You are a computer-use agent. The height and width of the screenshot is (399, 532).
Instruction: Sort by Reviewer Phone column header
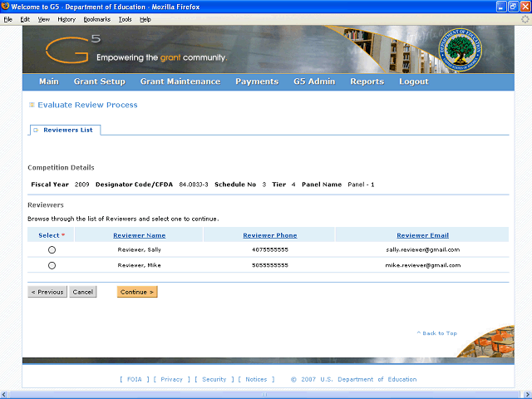[x=269, y=235]
